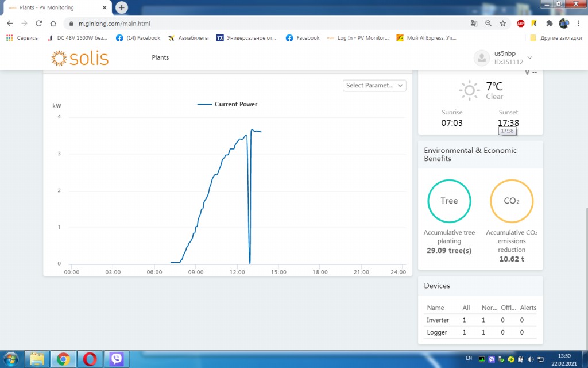
Task: Open the Select Parameter dropdown
Action: pos(375,86)
